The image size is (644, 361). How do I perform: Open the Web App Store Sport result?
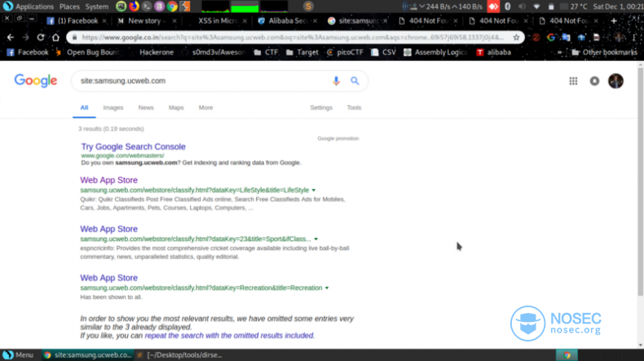pos(109,229)
